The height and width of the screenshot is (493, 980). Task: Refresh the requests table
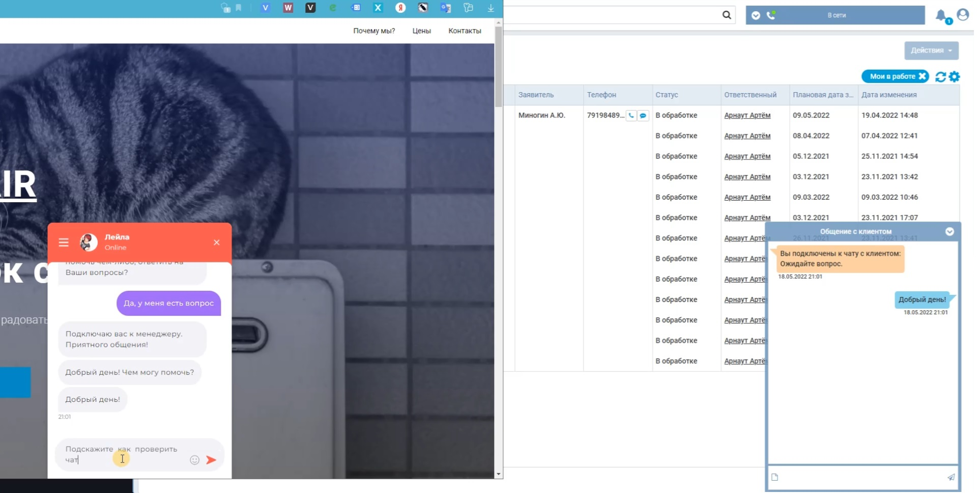(940, 77)
